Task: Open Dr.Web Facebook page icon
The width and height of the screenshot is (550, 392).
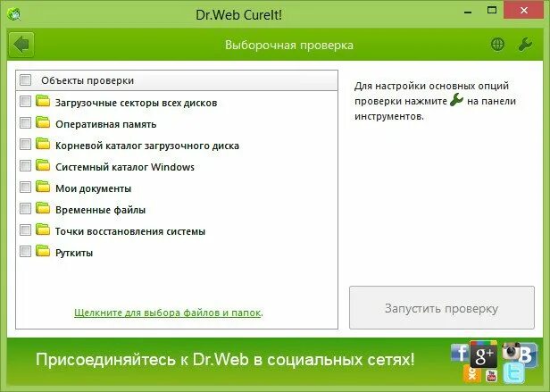Action: [459, 352]
